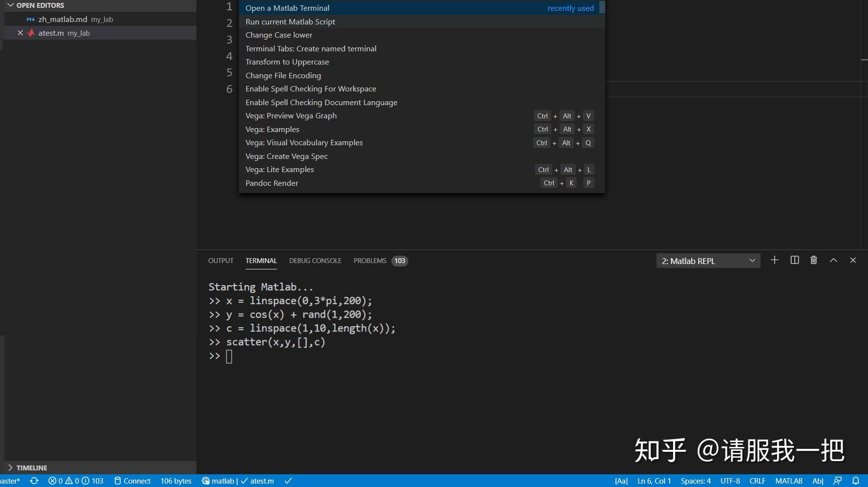This screenshot has height=487, width=868.
Task: Click the git branch master* in status bar
Action: [x=10, y=481]
